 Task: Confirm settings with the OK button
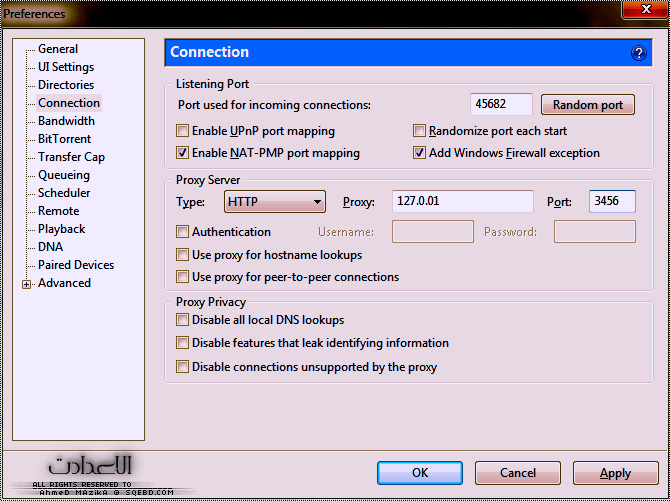(x=420, y=473)
